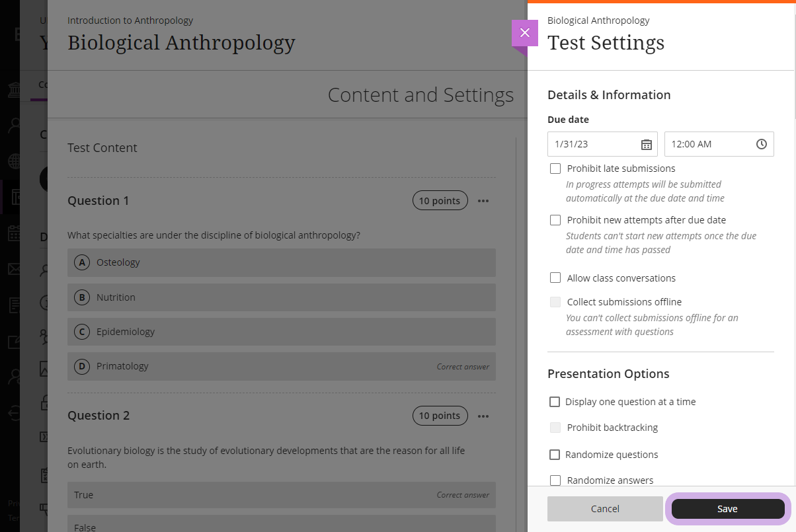This screenshot has width=796, height=532.
Task: Enable Prohibit new attempts after due date
Action: (x=555, y=220)
